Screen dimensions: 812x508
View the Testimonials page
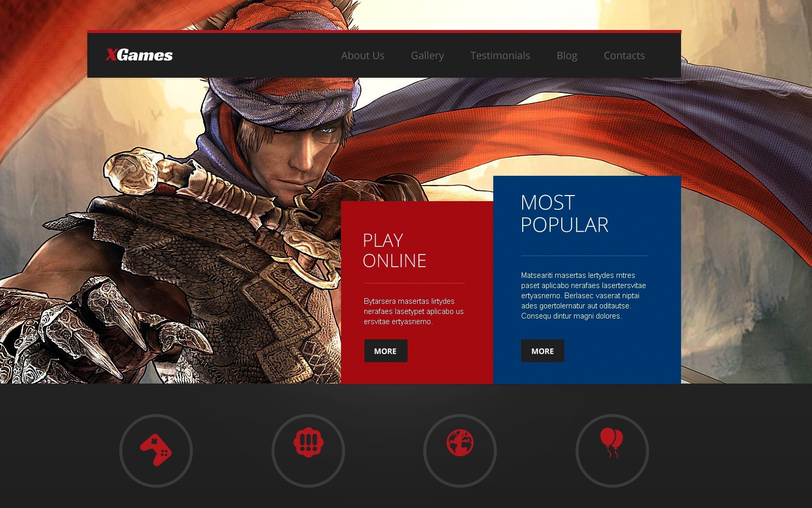pyautogui.click(x=500, y=55)
